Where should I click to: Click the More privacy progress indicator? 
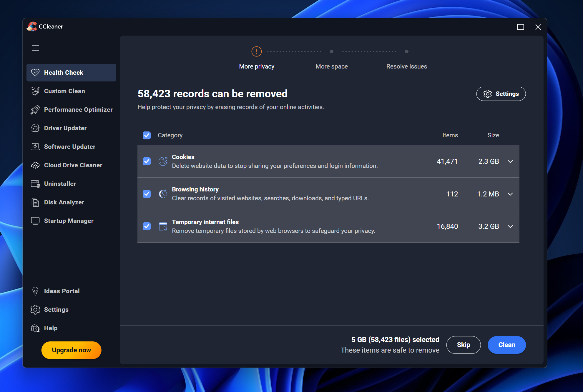point(256,51)
